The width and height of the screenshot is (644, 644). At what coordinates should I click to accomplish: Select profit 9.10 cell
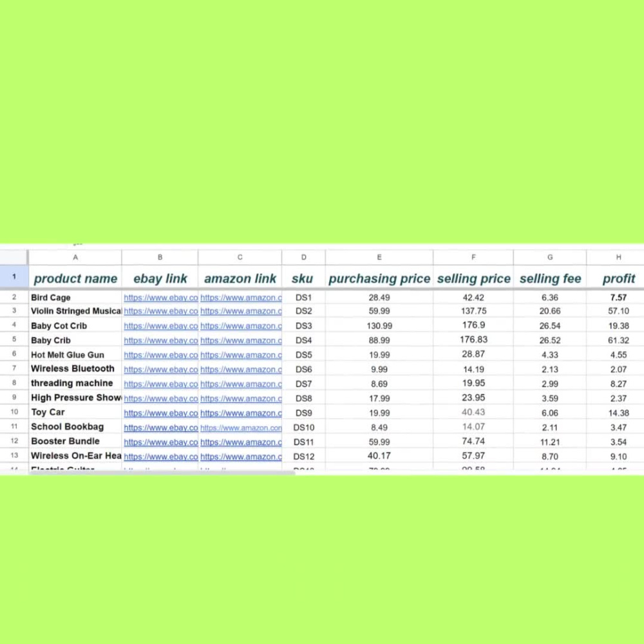tap(616, 457)
